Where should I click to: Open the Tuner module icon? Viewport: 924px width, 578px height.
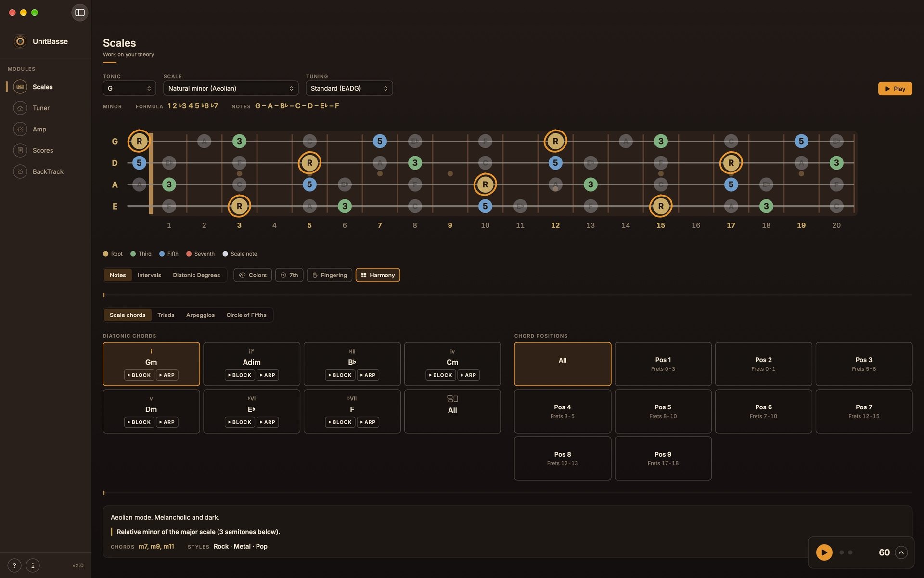click(x=20, y=108)
